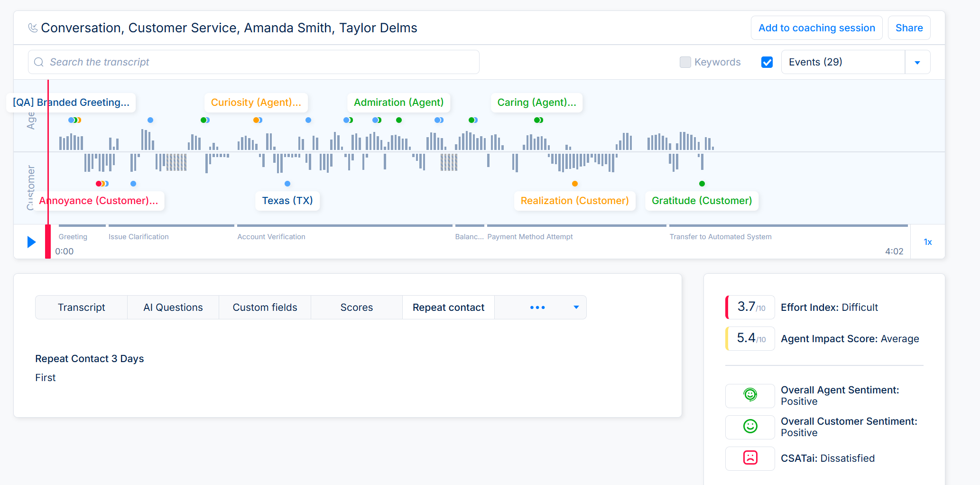This screenshot has height=485, width=980.
Task: Focus the Search the transcript field
Action: (x=254, y=62)
